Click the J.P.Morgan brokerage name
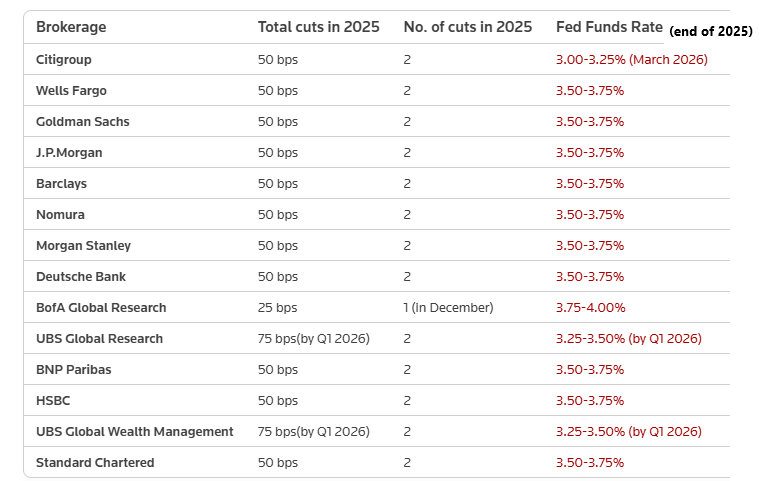This screenshot has height=481, width=771. click(69, 152)
